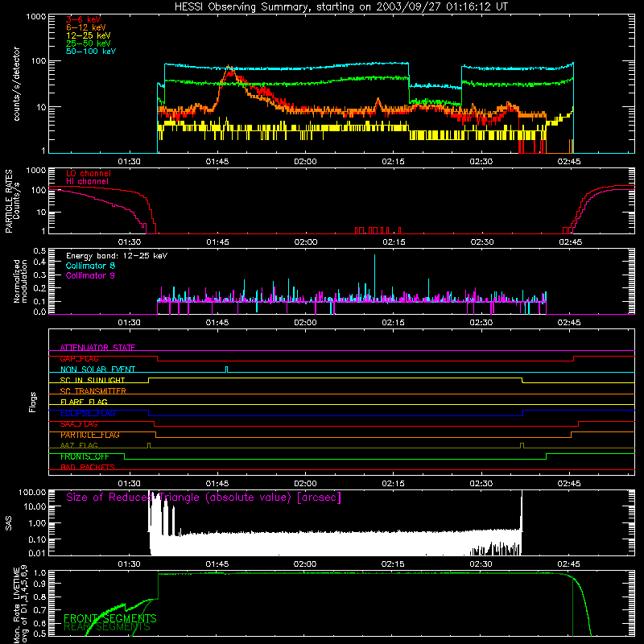Image resolution: width=644 pixels, height=644 pixels.
Task: Click the vertical Flags axis label
Action: [33, 402]
